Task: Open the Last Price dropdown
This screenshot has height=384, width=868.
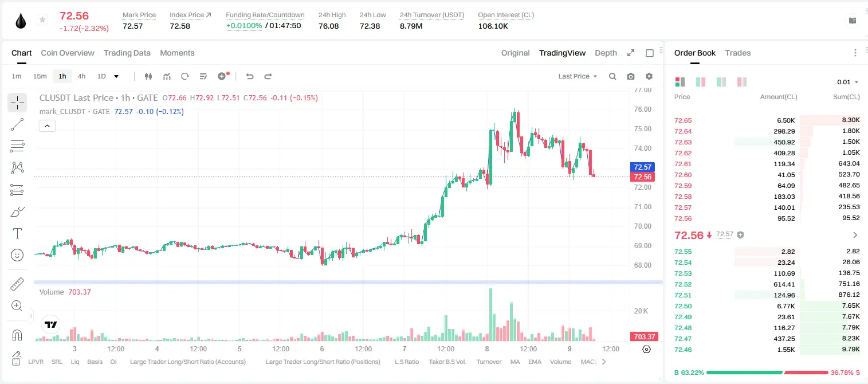Action: pyautogui.click(x=578, y=76)
